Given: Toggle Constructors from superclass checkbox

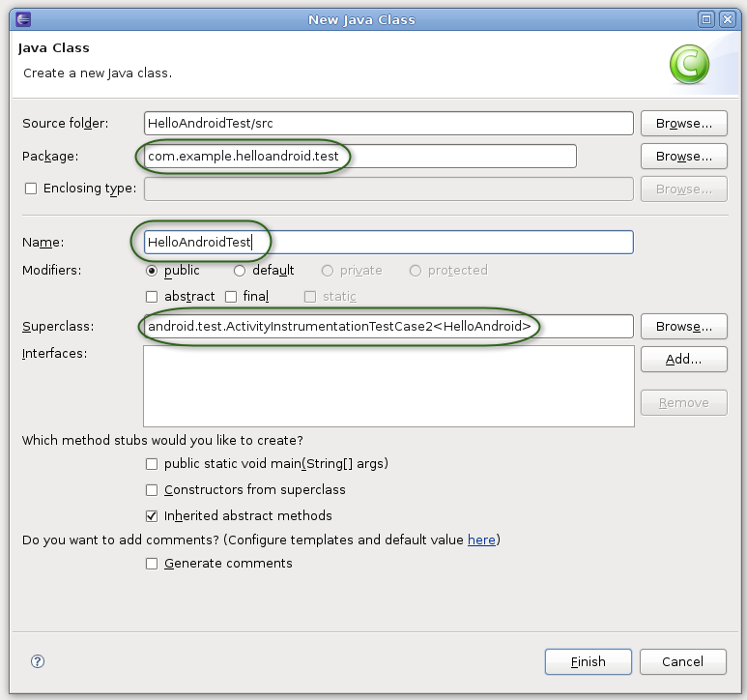Looking at the screenshot, I should click(x=152, y=490).
